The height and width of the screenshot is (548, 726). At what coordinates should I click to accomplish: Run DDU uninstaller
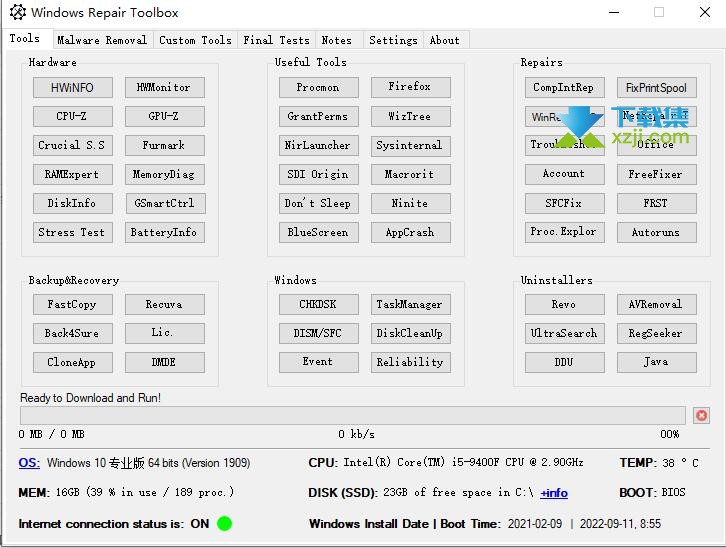564,362
